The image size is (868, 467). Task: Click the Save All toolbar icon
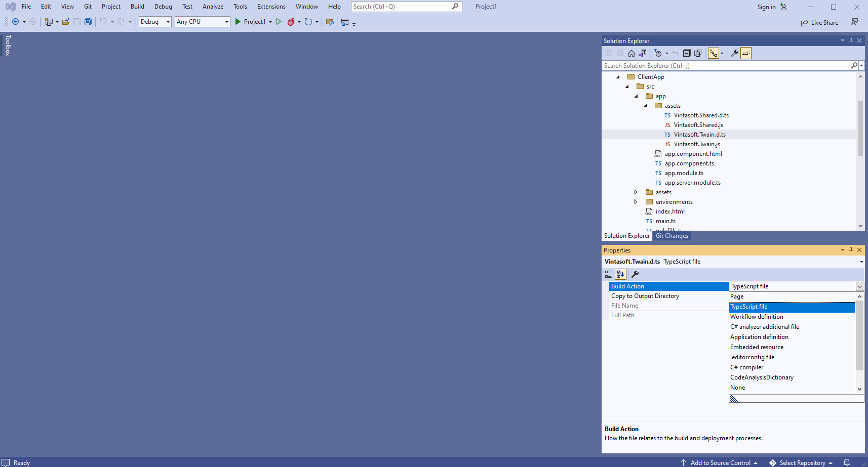88,22
